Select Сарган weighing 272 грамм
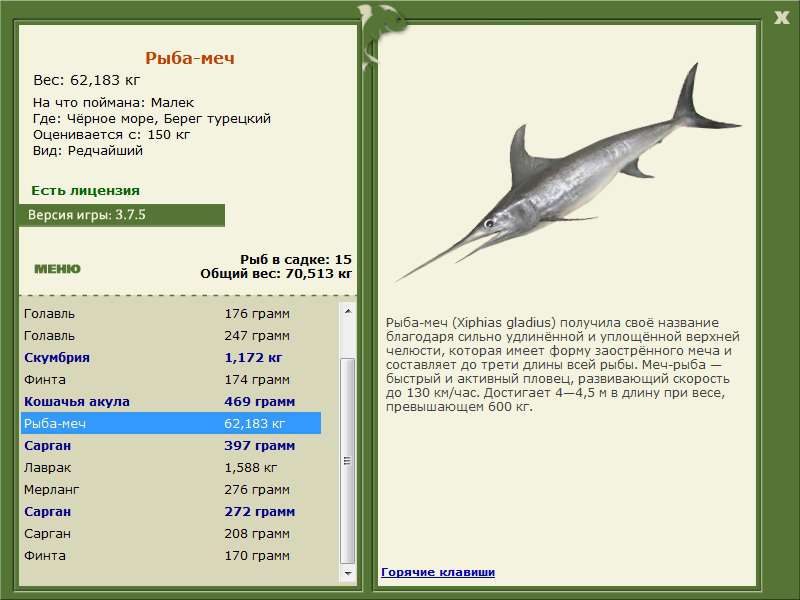The image size is (800, 600). pos(171,511)
